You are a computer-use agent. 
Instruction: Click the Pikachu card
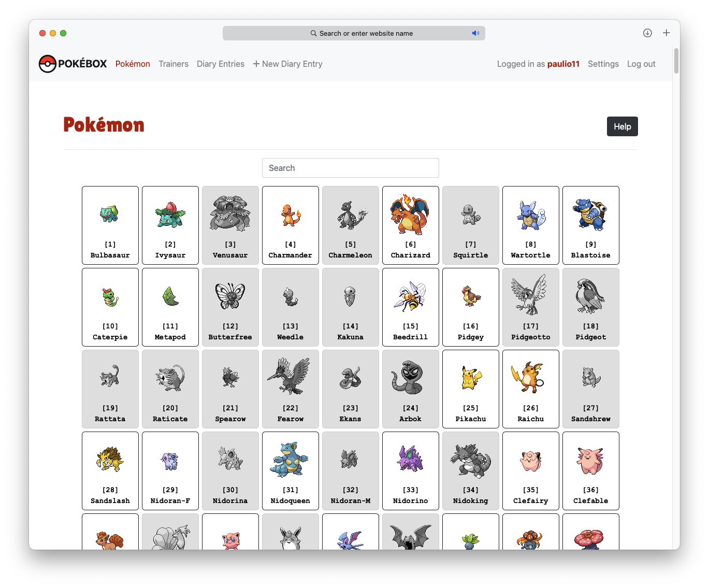coord(471,389)
